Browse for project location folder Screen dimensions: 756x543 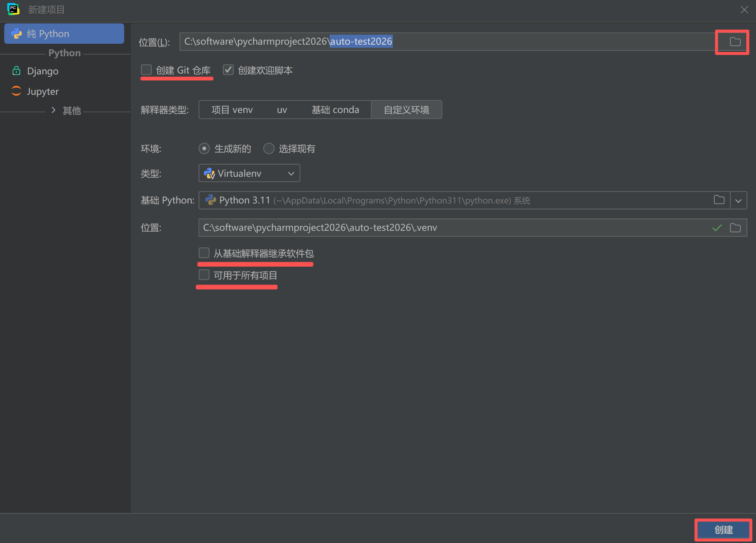(x=735, y=42)
